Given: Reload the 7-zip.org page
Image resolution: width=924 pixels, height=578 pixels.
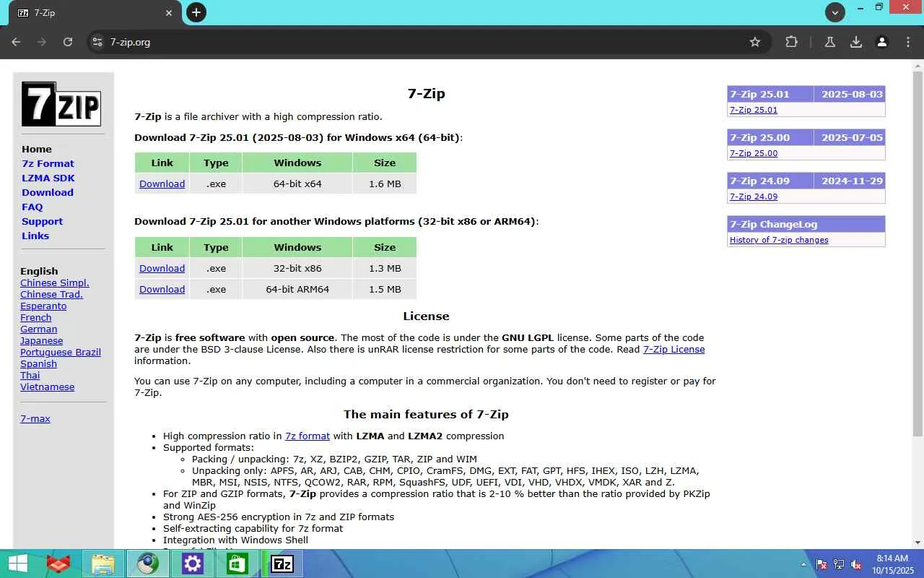Looking at the screenshot, I should tap(68, 42).
